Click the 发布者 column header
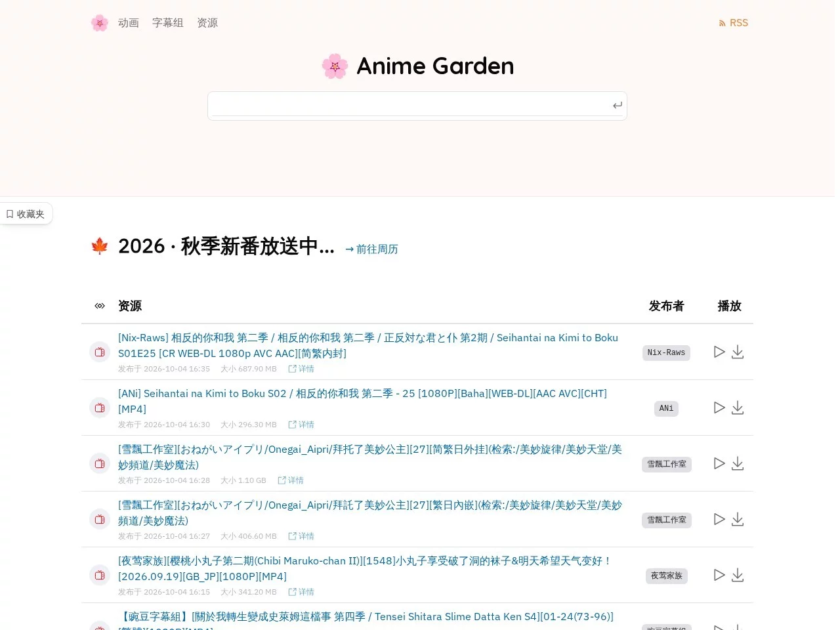 666,306
